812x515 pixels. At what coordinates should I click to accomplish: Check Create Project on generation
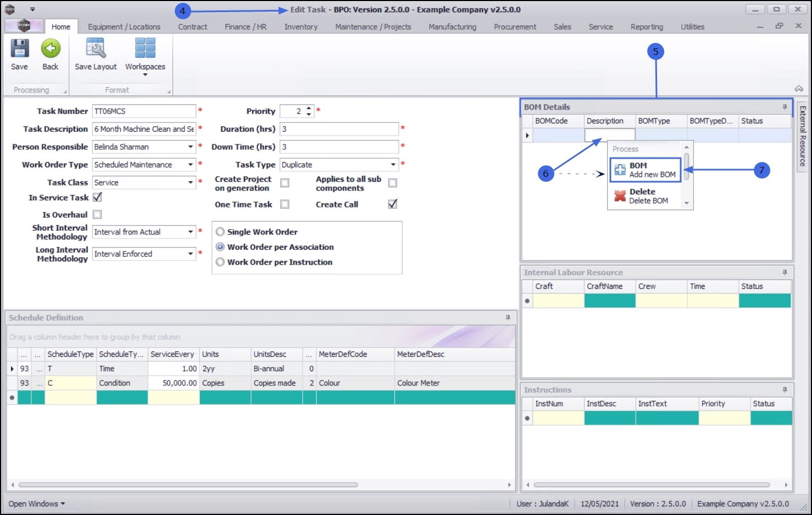(x=285, y=183)
